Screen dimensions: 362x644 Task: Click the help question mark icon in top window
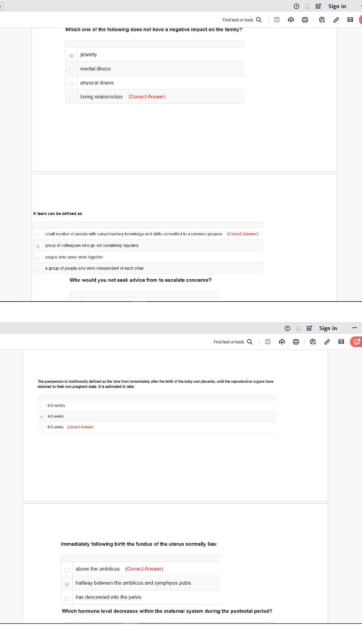[x=296, y=6]
